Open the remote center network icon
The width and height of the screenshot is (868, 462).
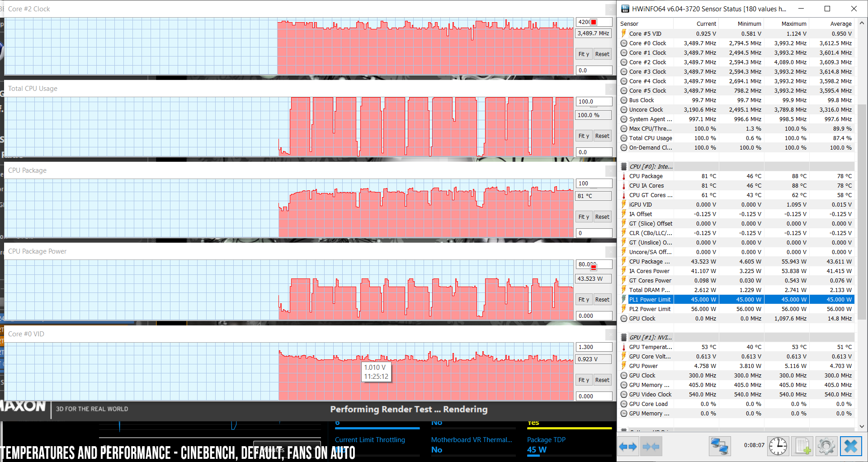coord(719,447)
